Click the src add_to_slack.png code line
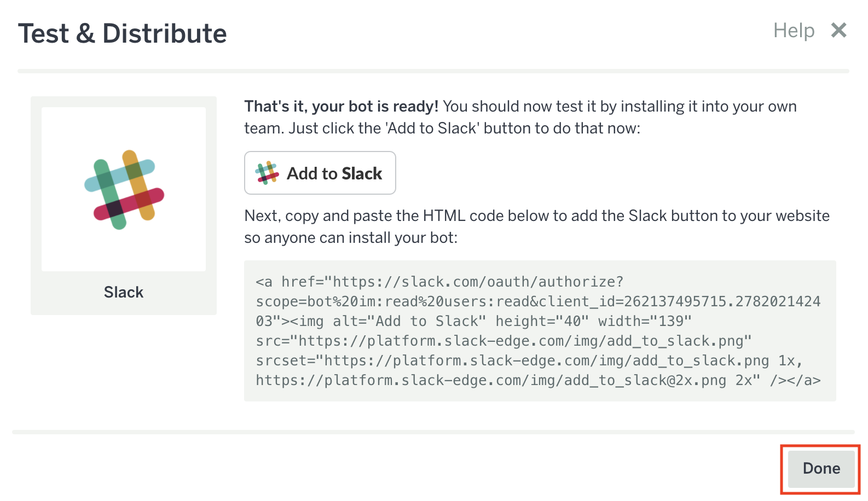The width and height of the screenshot is (868, 501). coord(504,341)
